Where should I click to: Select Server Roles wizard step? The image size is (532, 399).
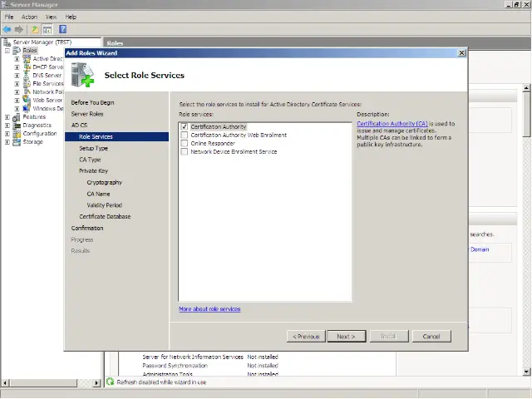(87, 114)
